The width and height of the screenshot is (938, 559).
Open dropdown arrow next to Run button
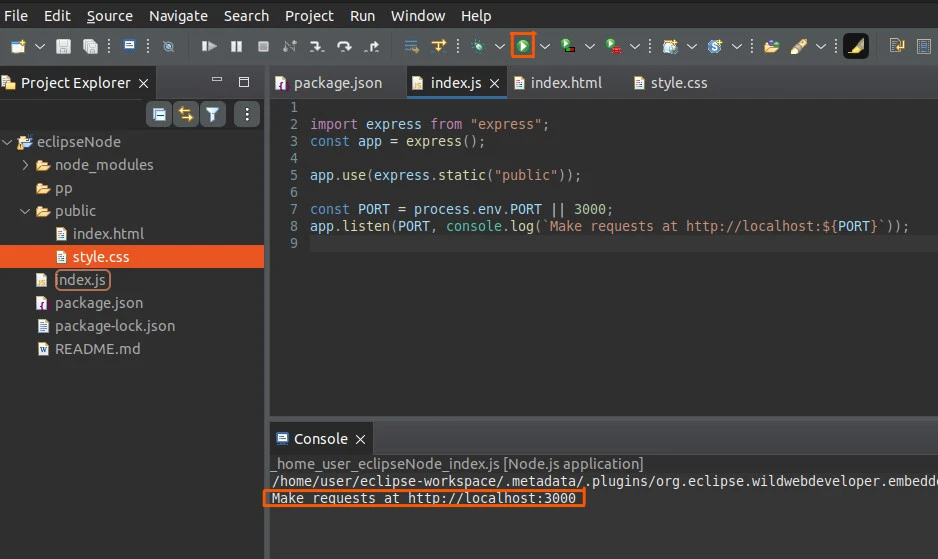click(x=546, y=46)
